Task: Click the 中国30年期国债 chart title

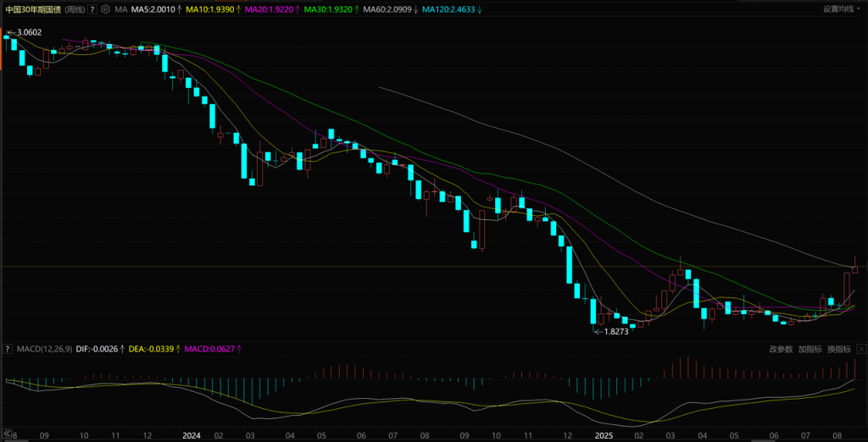Action: [33, 9]
